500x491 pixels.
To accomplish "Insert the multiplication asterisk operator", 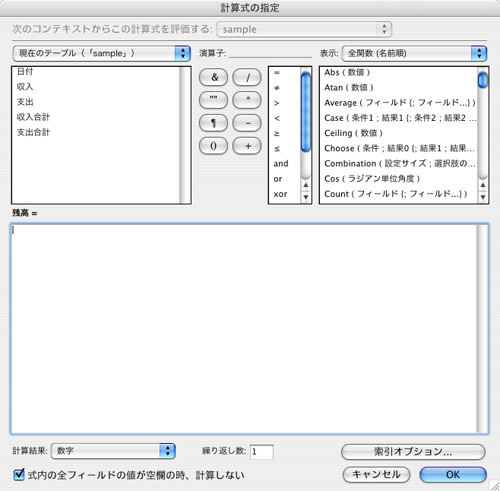I will pyautogui.click(x=247, y=100).
